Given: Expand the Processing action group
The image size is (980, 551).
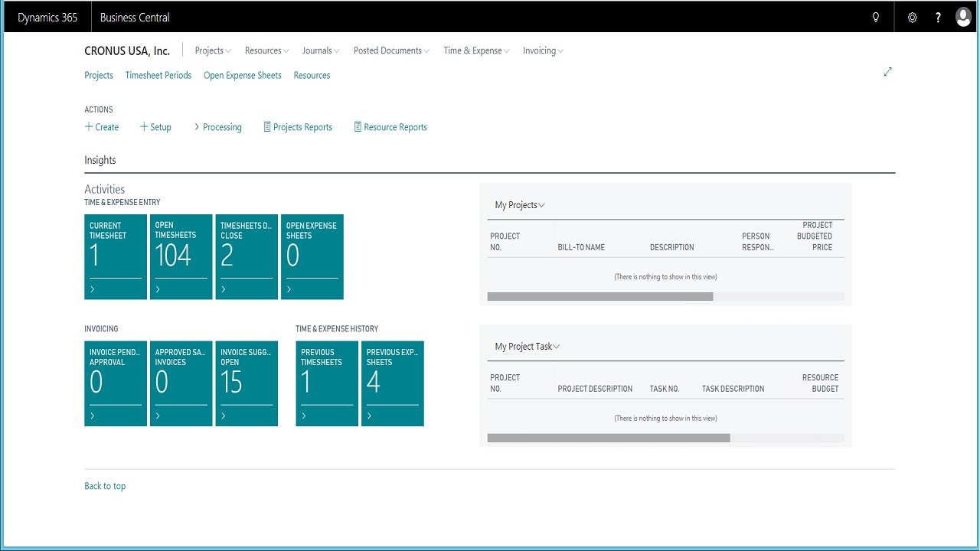Looking at the screenshot, I should (x=217, y=127).
